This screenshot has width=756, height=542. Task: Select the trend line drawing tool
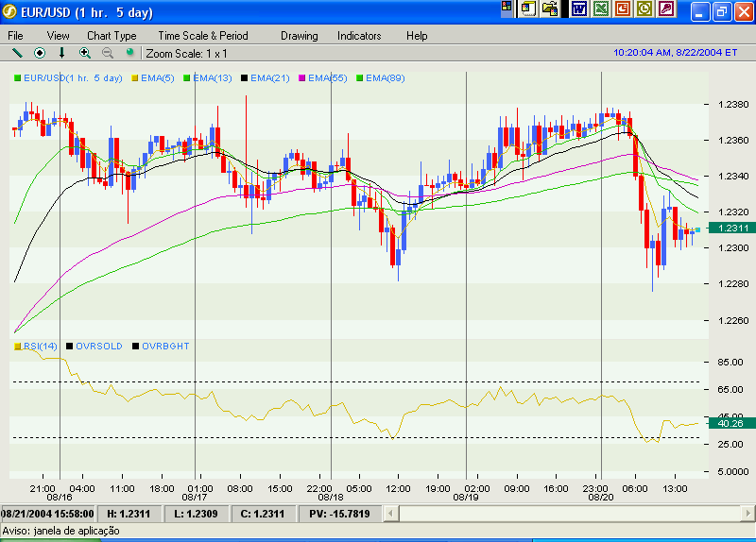17,53
